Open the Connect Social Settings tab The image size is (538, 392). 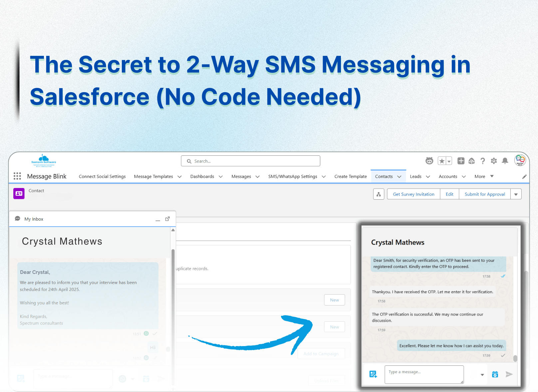pyautogui.click(x=102, y=177)
